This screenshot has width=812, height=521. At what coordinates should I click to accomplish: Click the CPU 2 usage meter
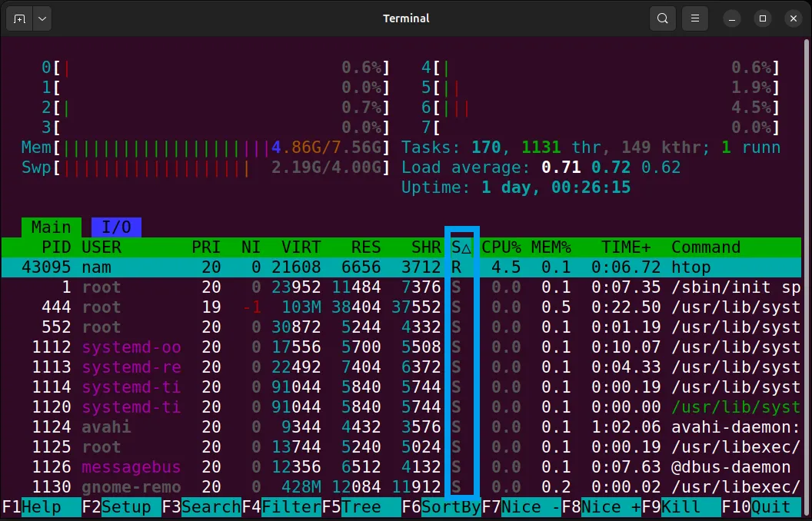(215, 108)
